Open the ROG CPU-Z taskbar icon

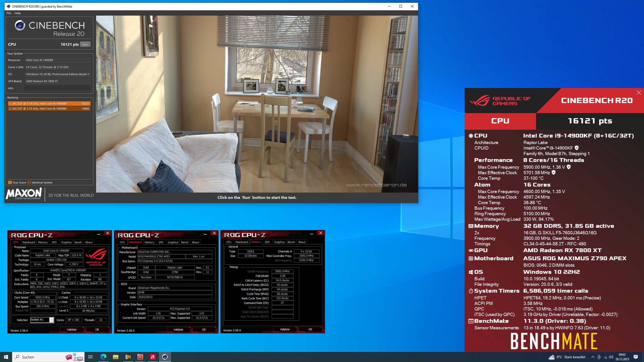pyautogui.click(x=140, y=357)
